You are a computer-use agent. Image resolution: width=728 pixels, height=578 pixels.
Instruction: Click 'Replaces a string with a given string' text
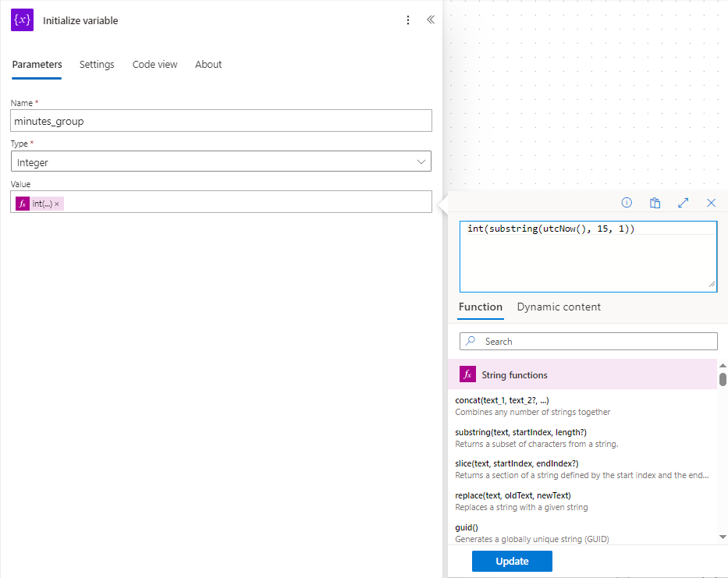[x=521, y=507]
